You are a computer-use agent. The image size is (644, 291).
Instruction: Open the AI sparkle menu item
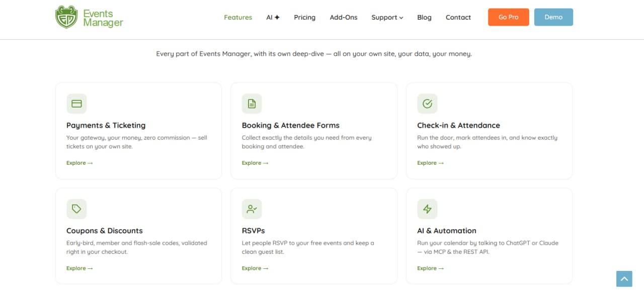click(273, 17)
